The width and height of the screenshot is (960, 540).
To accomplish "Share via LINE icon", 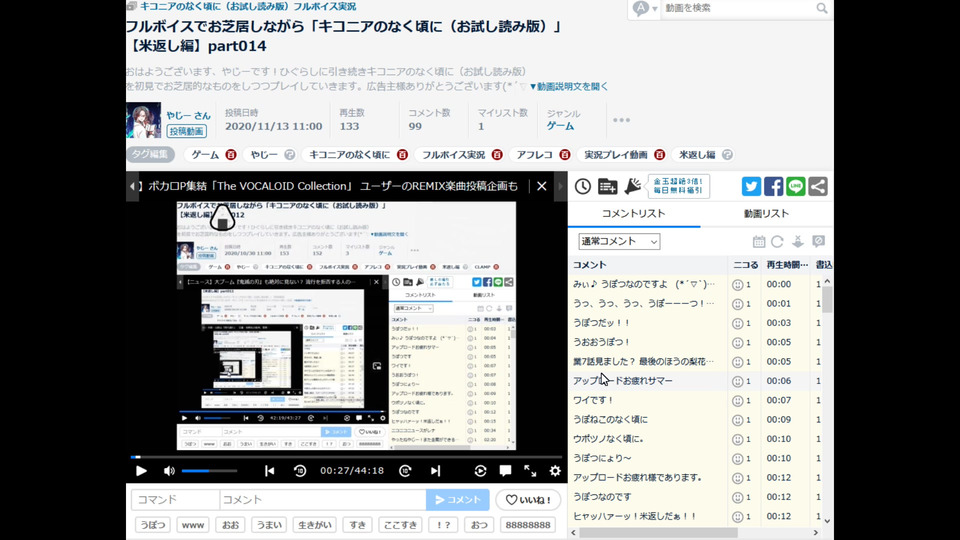I will 795,186.
